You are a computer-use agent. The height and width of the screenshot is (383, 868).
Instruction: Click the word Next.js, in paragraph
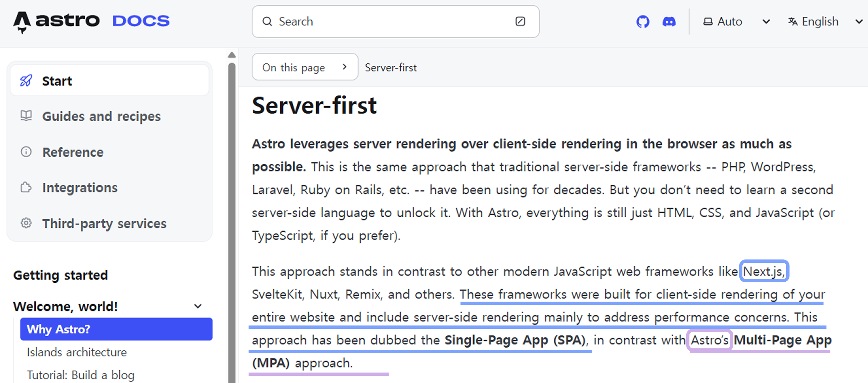click(764, 272)
